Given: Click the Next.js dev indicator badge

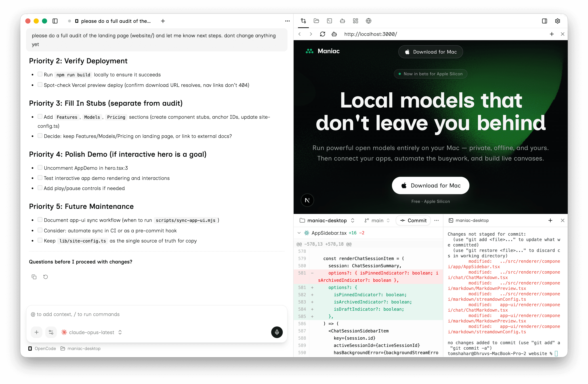Looking at the screenshot, I should pos(307,200).
